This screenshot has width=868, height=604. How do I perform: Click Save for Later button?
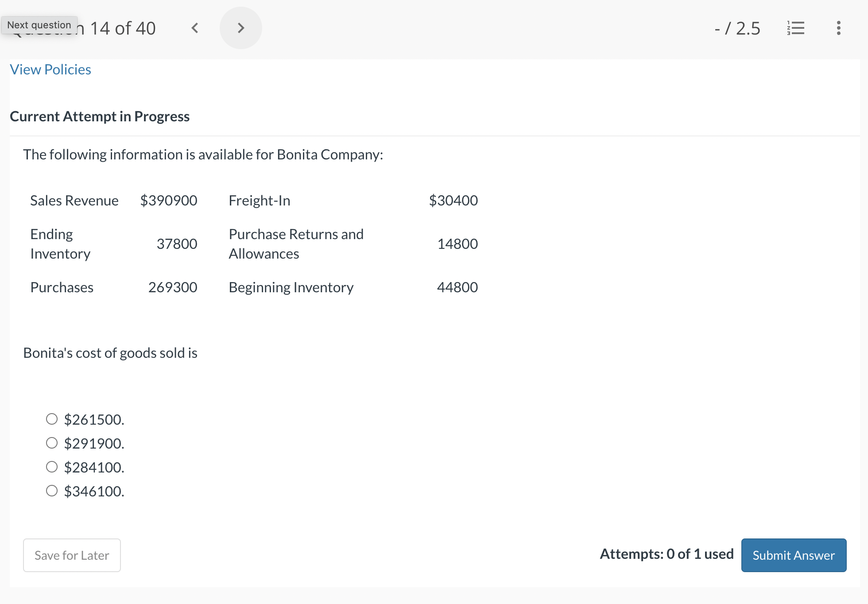(x=72, y=555)
